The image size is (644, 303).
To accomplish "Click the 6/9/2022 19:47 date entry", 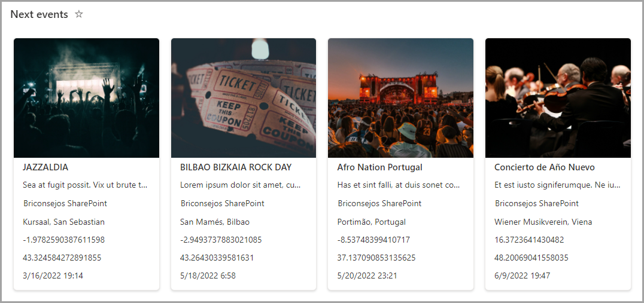I will [523, 276].
